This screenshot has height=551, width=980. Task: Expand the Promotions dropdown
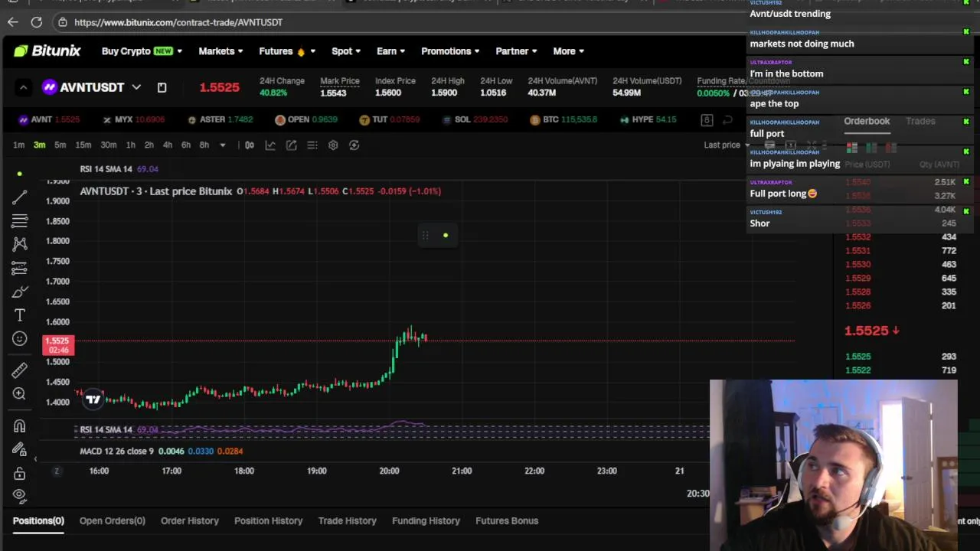(450, 51)
